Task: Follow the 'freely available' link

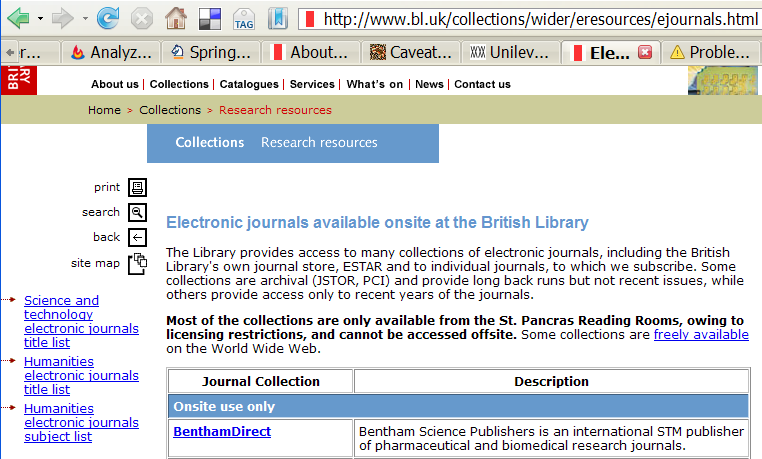Action: point(701,334)
